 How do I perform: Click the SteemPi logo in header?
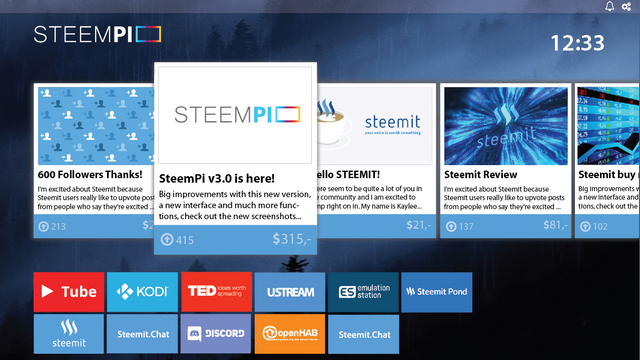tap(98, 34)
